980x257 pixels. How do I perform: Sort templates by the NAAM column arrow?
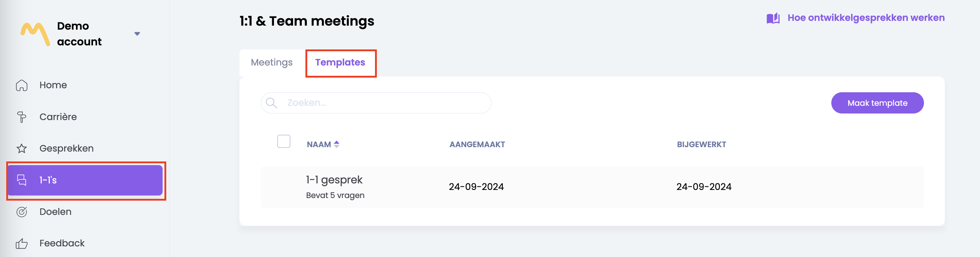point(336,145)
